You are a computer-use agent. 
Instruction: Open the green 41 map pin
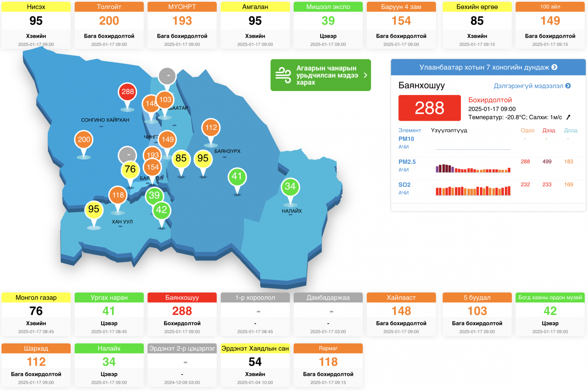pos(237,176)
